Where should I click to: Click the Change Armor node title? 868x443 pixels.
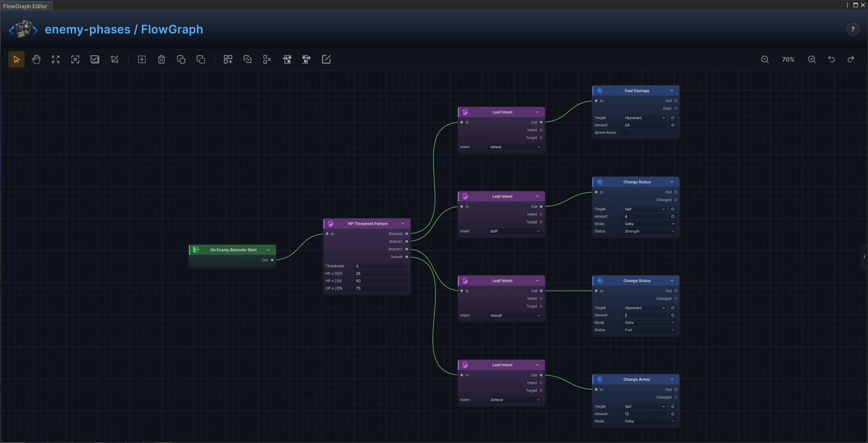coord(637,380)
